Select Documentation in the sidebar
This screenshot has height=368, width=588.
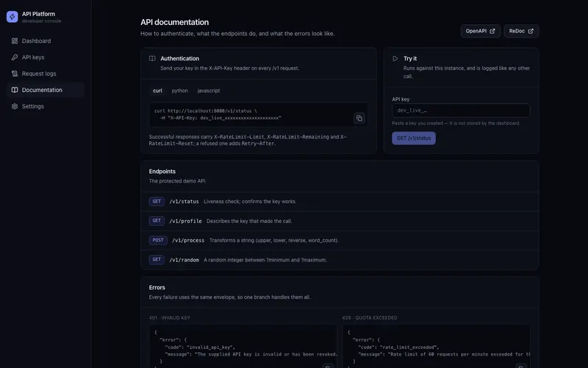point(46,90)
